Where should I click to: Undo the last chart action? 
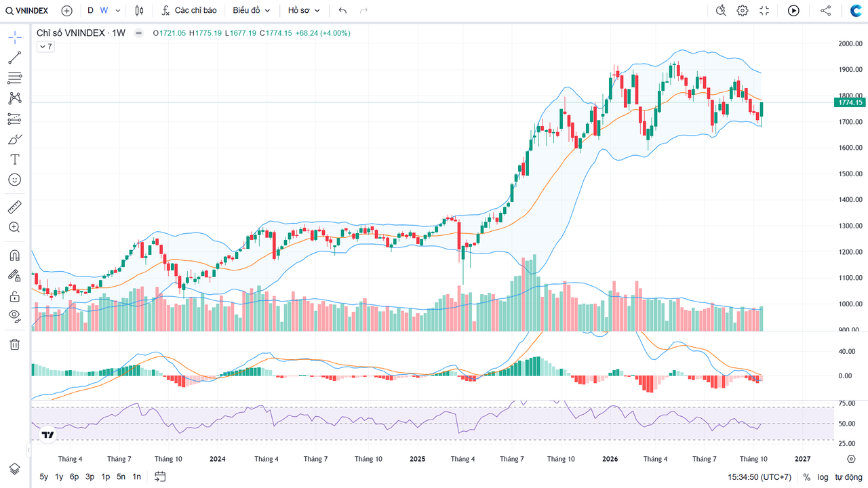[342, 11]
